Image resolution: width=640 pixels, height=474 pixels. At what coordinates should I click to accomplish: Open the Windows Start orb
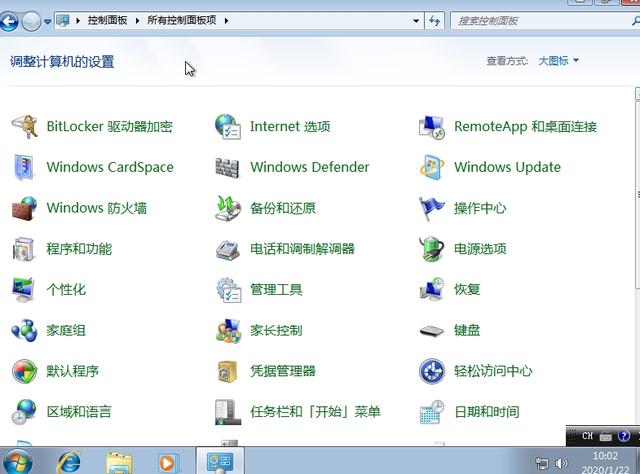pyautogui.click(x=16, y=462)
